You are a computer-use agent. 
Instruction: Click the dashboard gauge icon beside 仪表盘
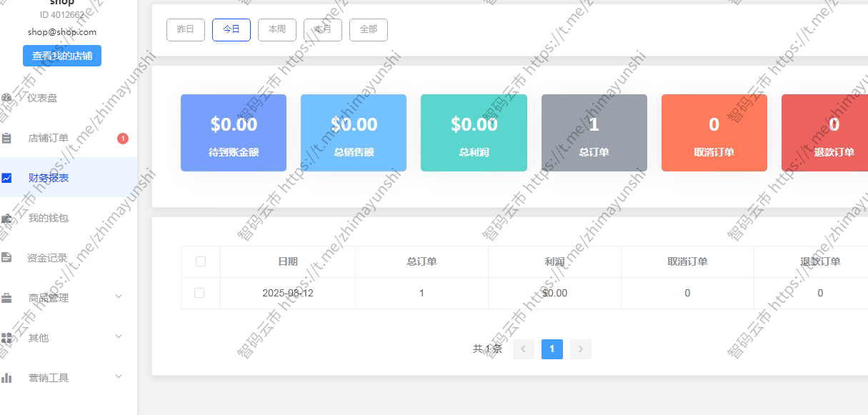(x=6, y=98)
